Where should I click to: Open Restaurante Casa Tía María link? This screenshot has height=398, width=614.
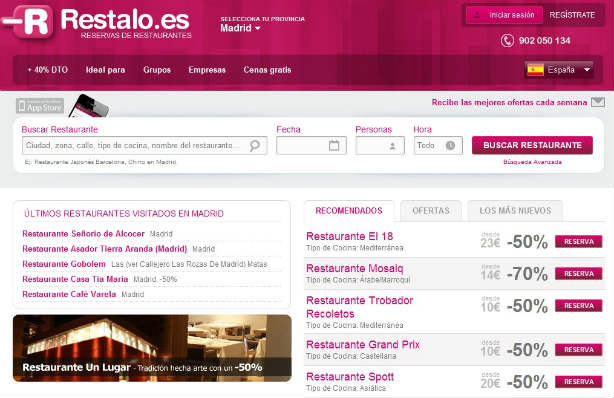click(75, 279)
